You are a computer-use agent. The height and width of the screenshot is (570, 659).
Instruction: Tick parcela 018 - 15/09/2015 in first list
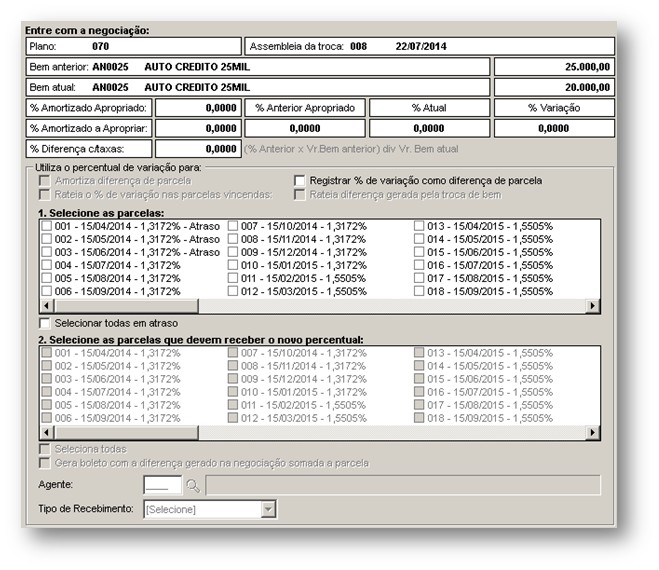coord(419,291)
